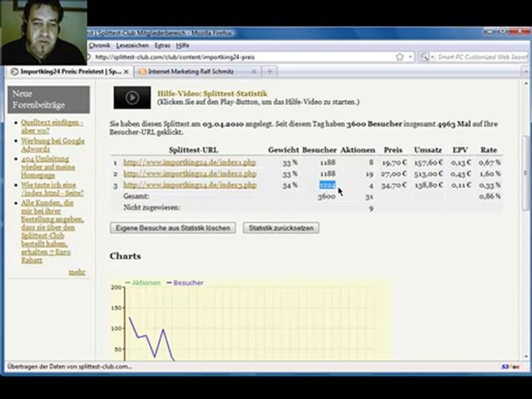Click the Splittest-URL column header
The image size is (532, 399).
(x=193, y=150)
